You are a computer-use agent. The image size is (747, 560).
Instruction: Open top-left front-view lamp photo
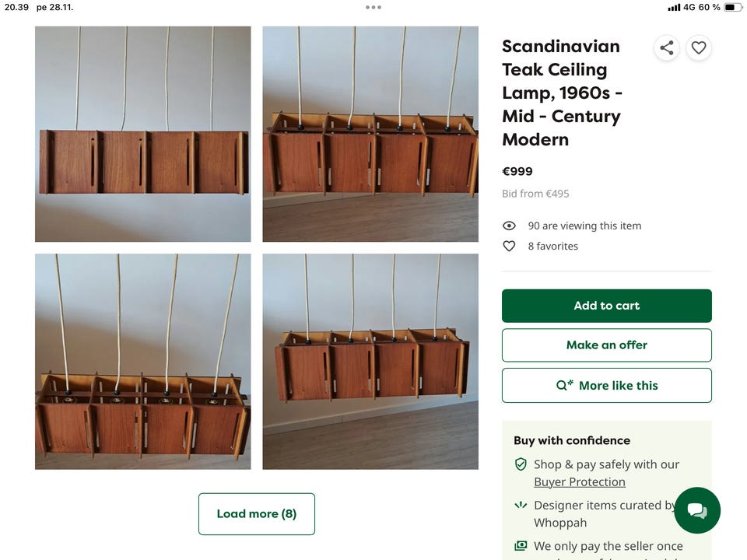coord(143,134)
